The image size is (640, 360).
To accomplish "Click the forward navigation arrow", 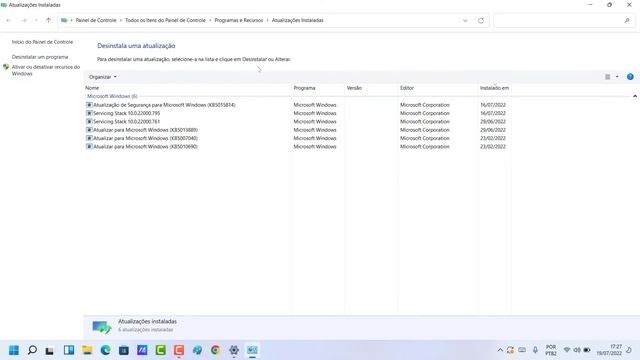I will (24, 20).
